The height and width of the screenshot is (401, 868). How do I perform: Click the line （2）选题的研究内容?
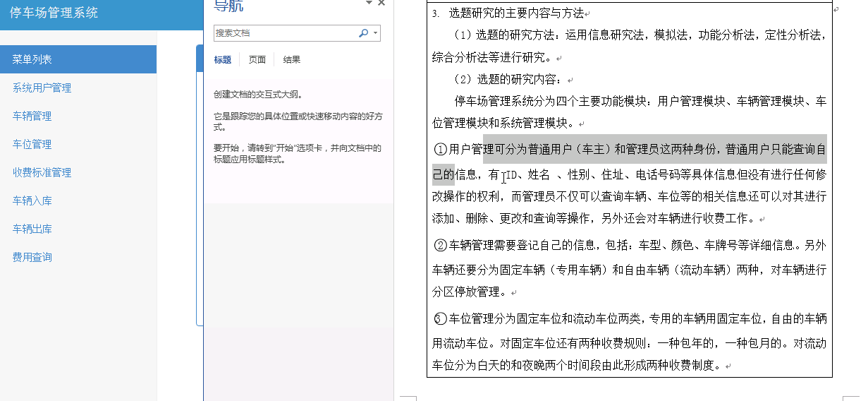pyautogui.click(x=509, y=79)
